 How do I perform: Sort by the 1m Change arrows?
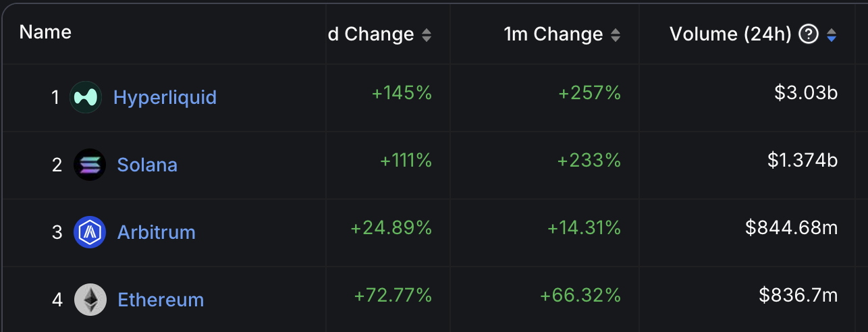(615, 34)
